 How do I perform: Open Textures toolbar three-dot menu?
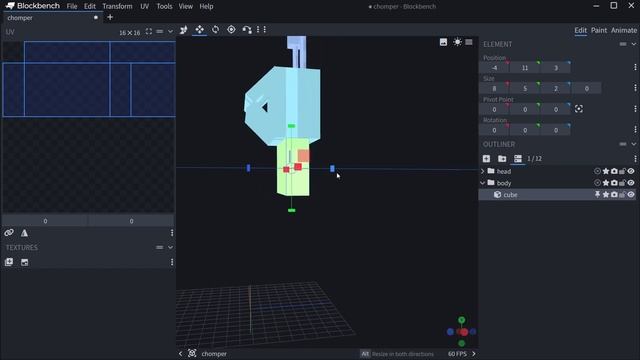[x=172, y=262]
